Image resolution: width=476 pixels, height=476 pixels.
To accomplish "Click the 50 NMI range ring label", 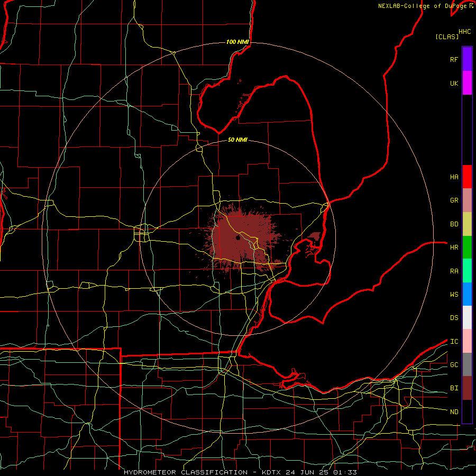I will (237, 140).
